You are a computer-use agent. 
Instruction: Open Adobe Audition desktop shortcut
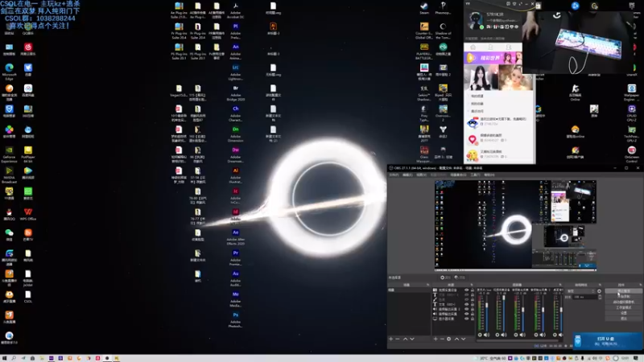pos(235,278)
